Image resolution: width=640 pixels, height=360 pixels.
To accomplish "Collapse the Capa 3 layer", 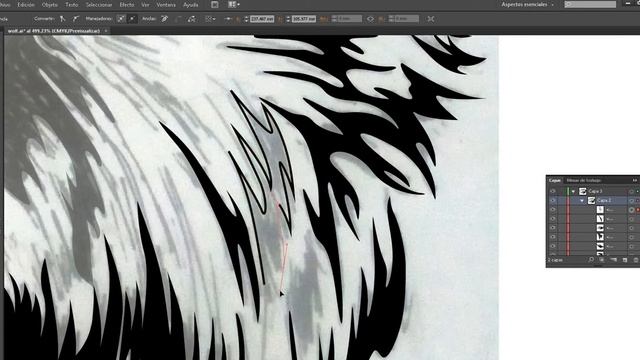I will click(x=573, y=191).
